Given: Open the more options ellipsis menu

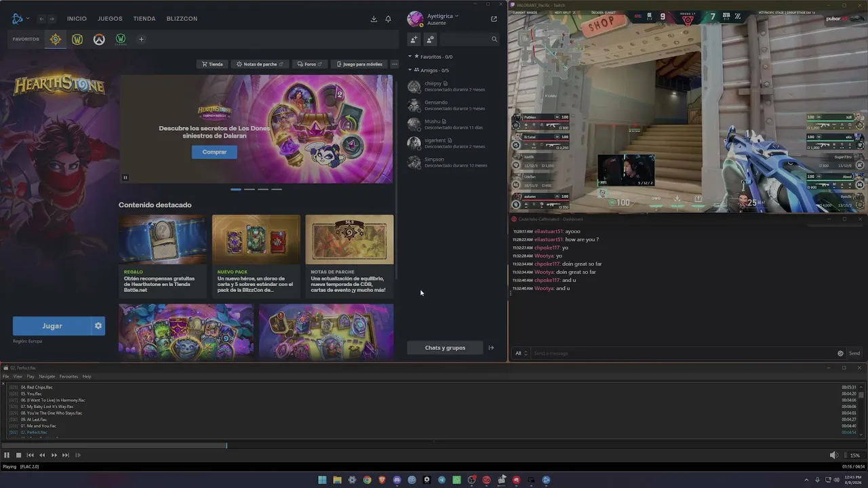Looking at the screenshot, I should tap(395, 64).
